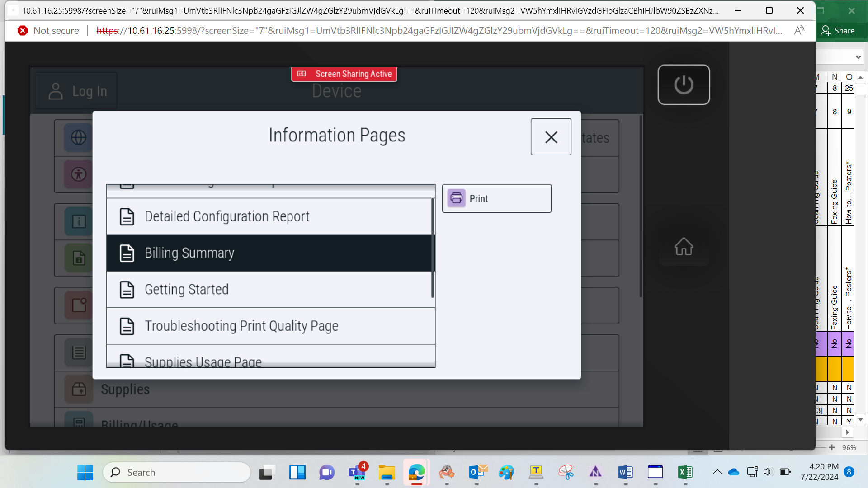This screenshot has width=868, height=488.
Task: Click the Share button in Excel
Action: pyautogui.click(x=838, y=30)
